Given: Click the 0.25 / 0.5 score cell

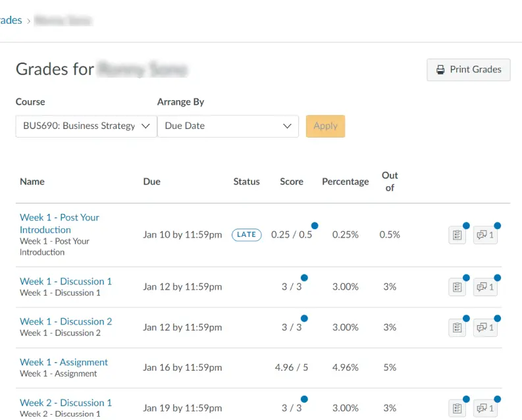Looking at the screenshot, I should [292, 235].
